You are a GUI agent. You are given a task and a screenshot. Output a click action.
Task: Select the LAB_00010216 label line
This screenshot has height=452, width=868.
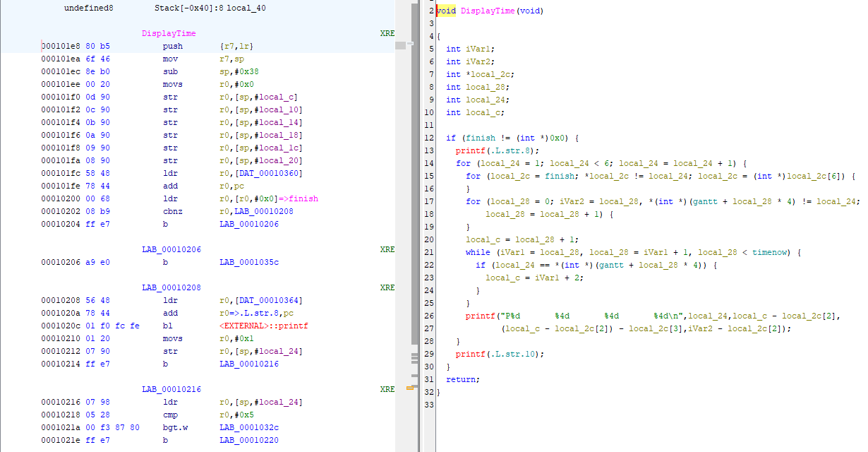click(x=171, y=390)
